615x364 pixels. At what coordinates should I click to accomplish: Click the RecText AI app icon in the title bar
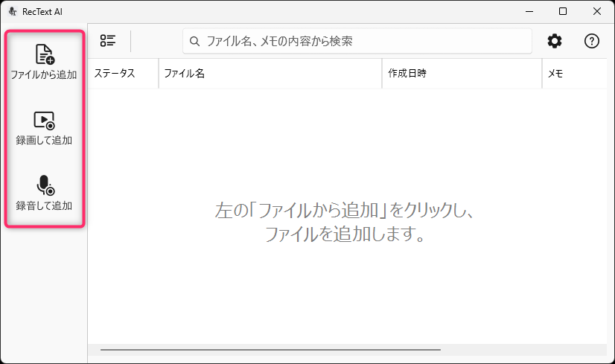13,11
